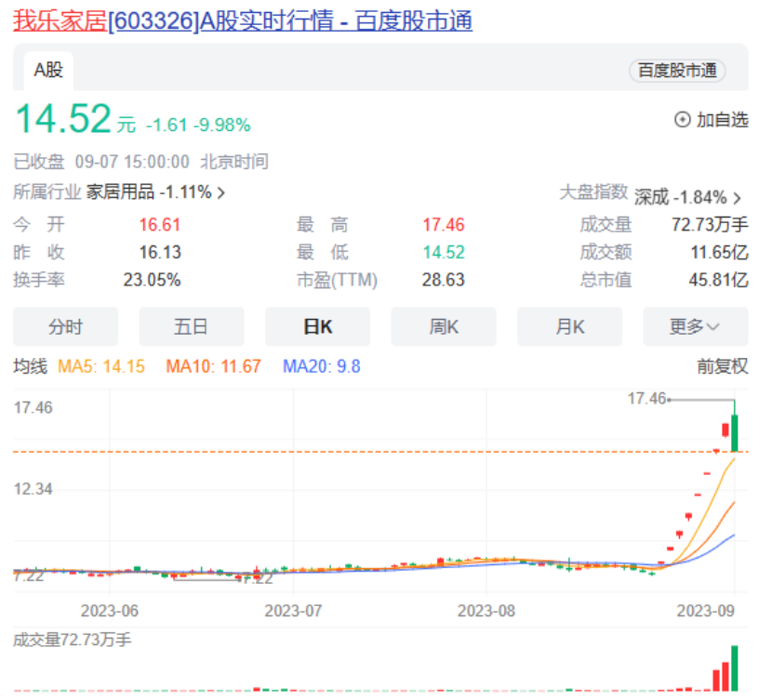This screenshot has width=772, height=700.
Task: Switch to the 五日 chart tab
Action: 191,326
